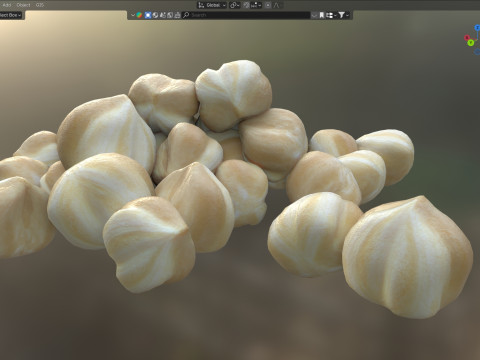Click the bookmark icon right of search
The height and width of the screenshot is (360, 480).
coord(322,15)
